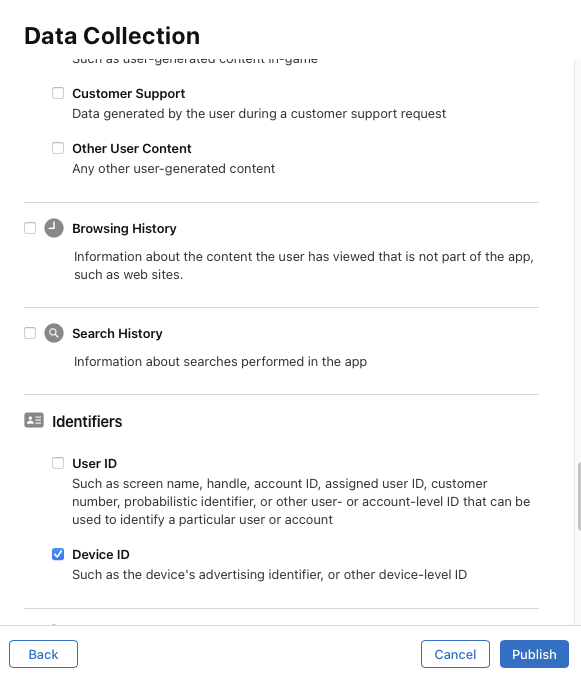Screen dimensions: 581x679
Task: Select the Other User Content label
Action: coord(132,149)
